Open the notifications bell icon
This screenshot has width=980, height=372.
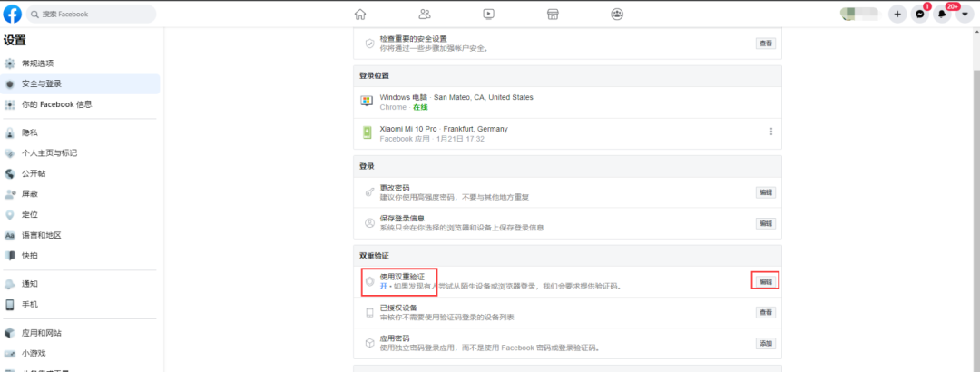[x=942, y=14]
